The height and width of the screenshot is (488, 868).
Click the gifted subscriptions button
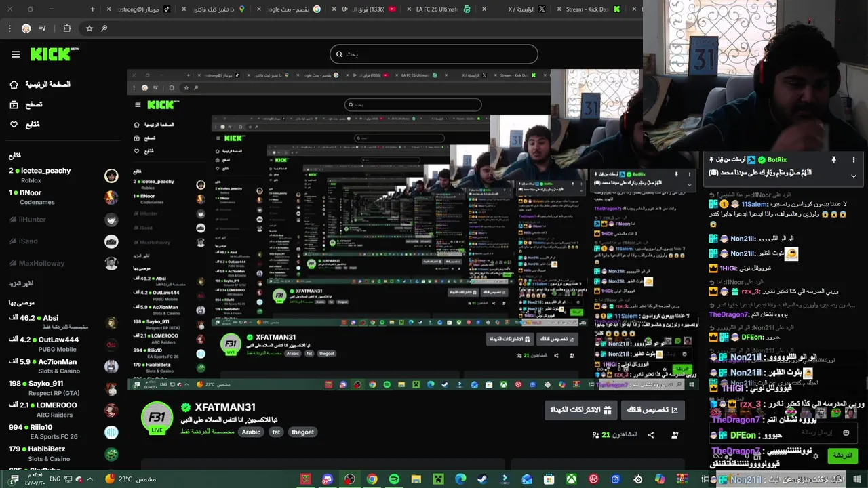tap(580, 410)
